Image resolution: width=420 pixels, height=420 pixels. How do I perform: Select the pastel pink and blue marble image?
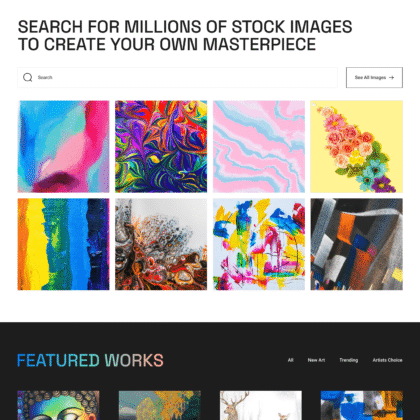point(259,147)
